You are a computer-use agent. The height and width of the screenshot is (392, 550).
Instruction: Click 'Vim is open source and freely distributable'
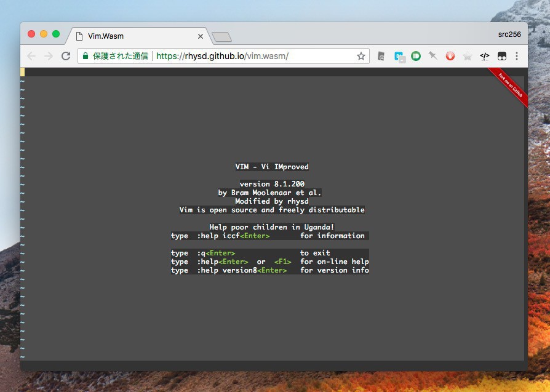click(272, 210)
